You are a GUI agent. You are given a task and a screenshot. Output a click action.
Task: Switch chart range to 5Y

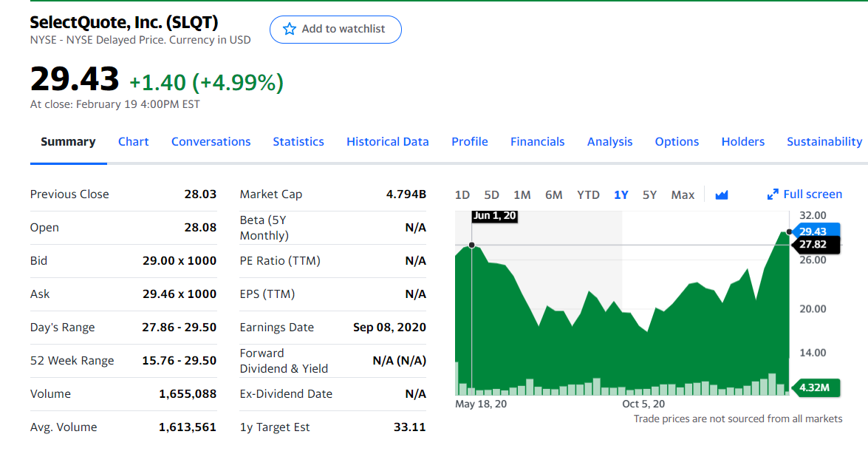(x=649, y=195)
